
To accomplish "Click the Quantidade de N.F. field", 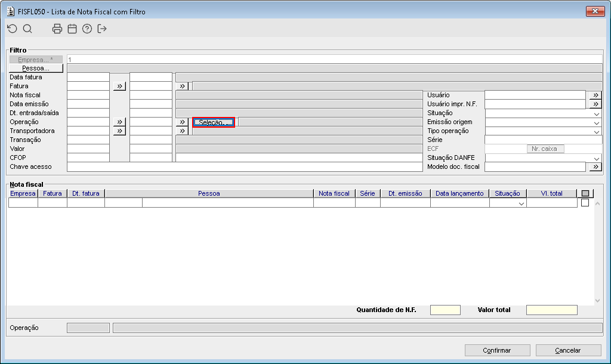I will [445, 310].
